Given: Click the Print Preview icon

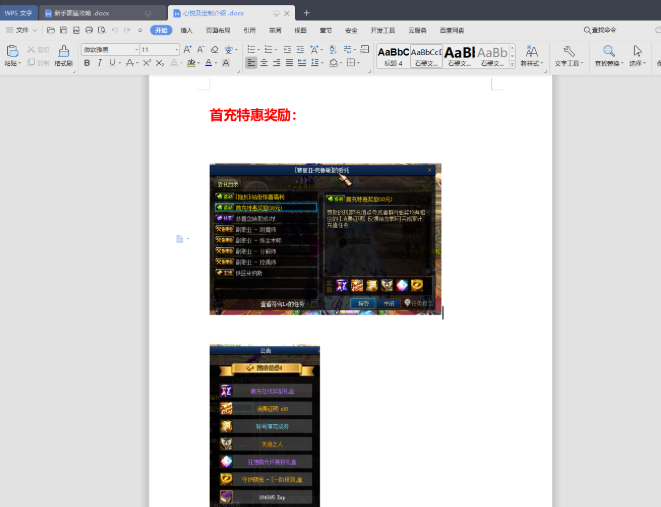Looking at the screenshot, I should [102, 30].
